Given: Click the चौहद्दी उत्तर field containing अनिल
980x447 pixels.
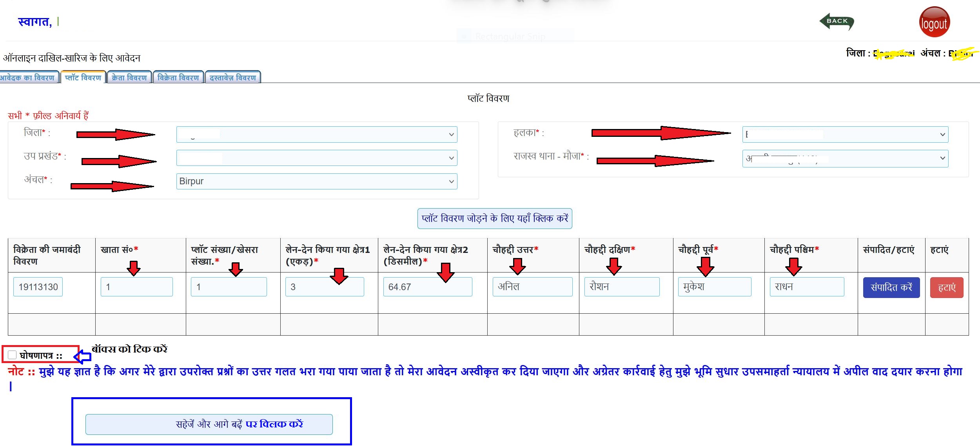Looking at the screenshot, I should click(532, 287).
